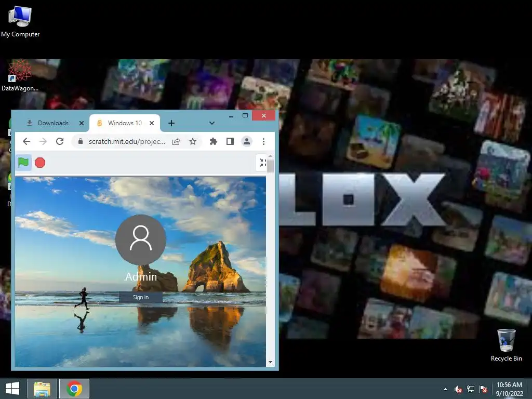
Task: Go back in Chrome
Action: pos(26,141)
